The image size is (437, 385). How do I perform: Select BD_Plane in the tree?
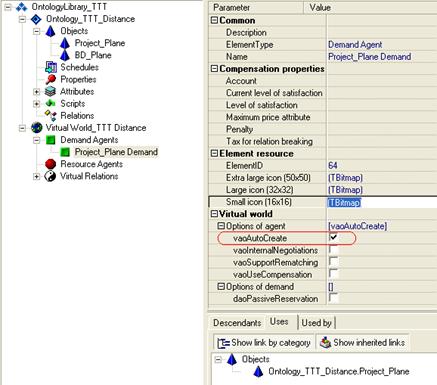tap(93, 55)
